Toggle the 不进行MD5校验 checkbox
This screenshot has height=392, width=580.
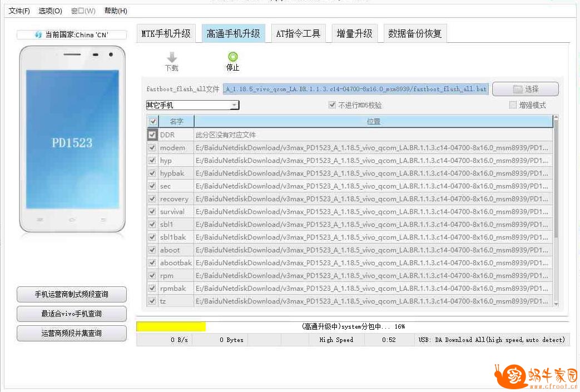332,105
